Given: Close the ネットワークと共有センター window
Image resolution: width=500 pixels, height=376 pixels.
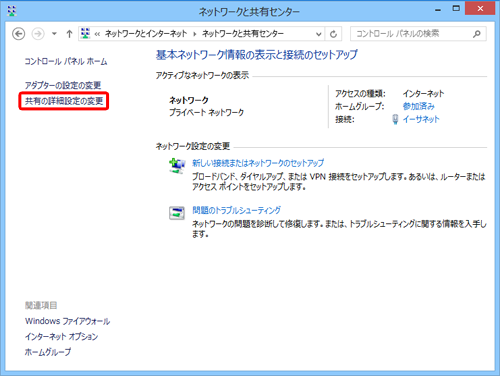Looking at the screenshot, I should click(480, 9).
